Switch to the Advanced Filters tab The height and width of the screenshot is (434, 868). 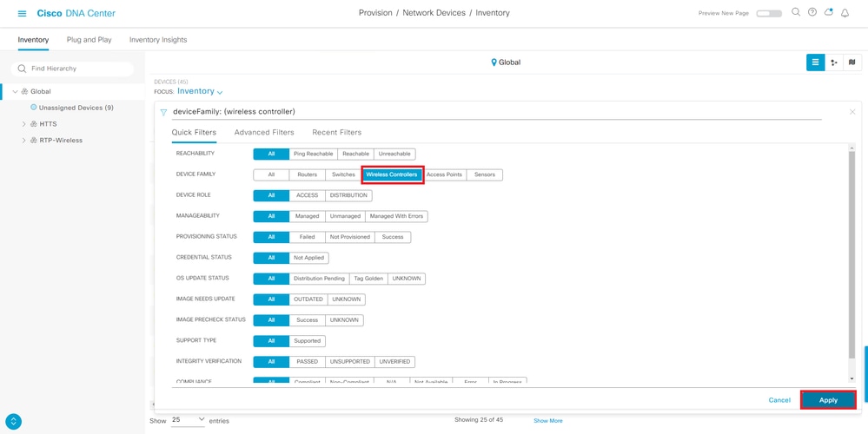click(x=264, y=133)
